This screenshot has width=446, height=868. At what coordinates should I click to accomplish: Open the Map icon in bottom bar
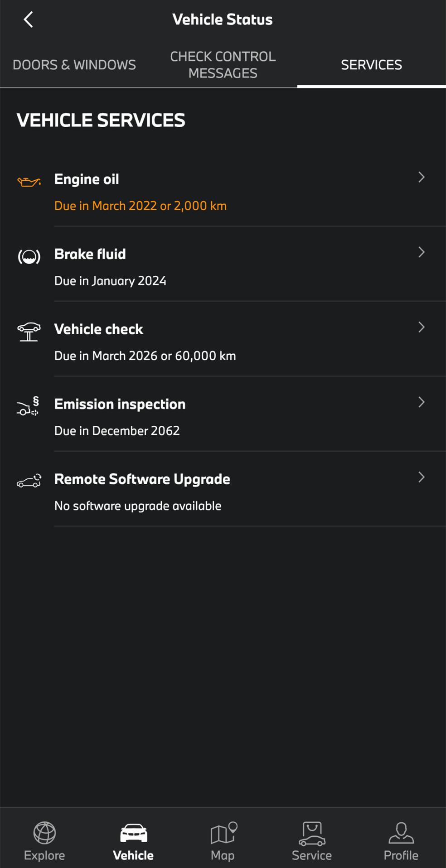tap(223, 833)
